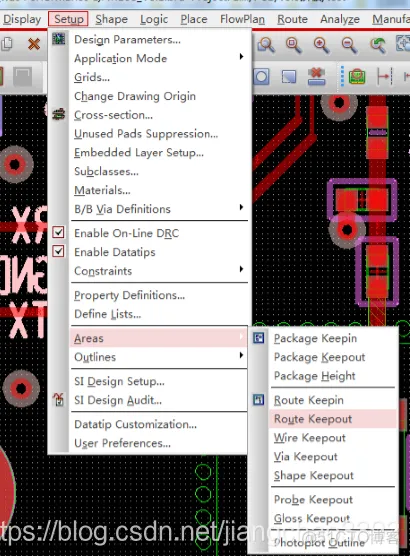
Task: Click delete shape red X icon
Action: pos(316,77)
